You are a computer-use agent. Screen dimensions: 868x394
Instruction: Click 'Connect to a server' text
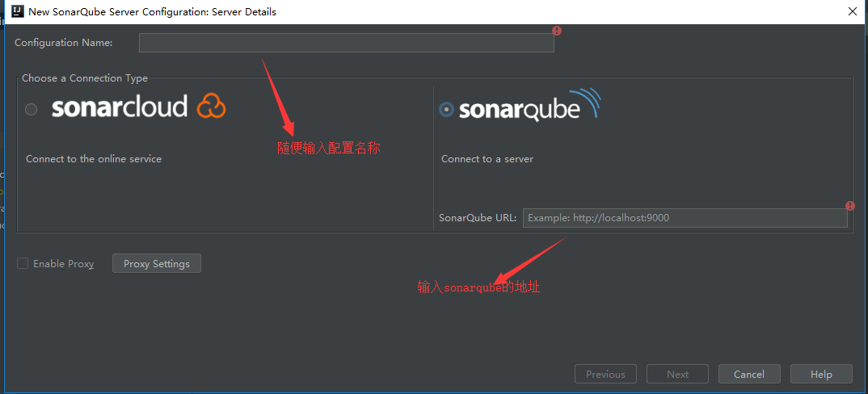point(487,159)
